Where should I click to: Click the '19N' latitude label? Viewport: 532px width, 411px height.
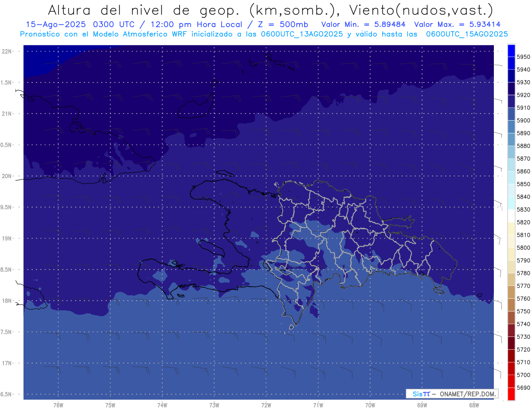(7, 239)
